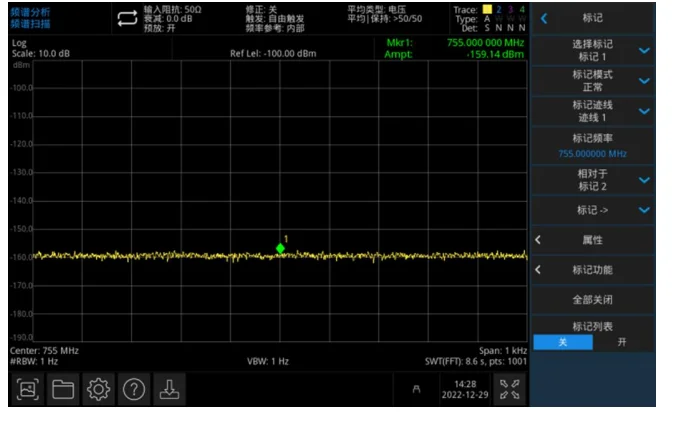Select the green marker 1 diamond
Viewport: 677px width, 421px height.
(x=280, y=248)
